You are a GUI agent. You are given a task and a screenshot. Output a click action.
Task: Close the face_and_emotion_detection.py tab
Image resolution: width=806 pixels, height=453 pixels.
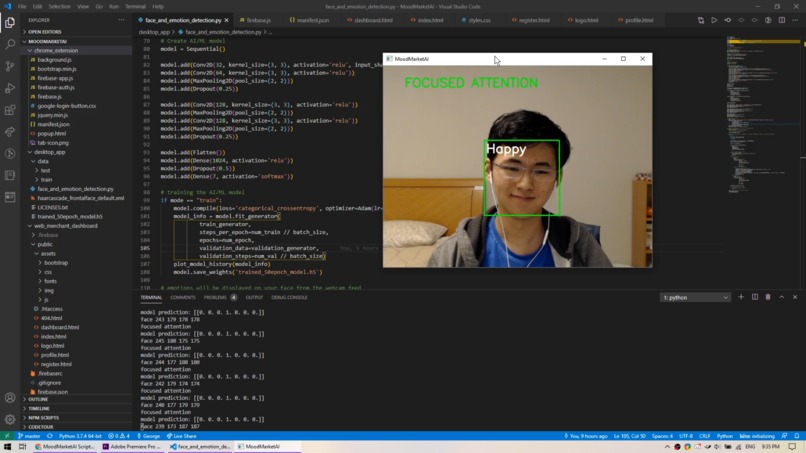[x=226, y=20]
